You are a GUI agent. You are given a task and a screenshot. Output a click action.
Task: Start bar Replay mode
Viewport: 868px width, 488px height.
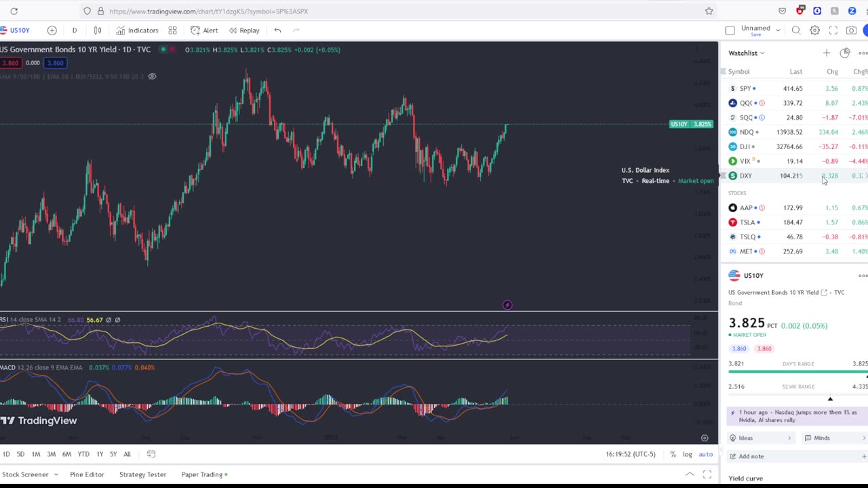pyautogui.click(x=244, y=30)
